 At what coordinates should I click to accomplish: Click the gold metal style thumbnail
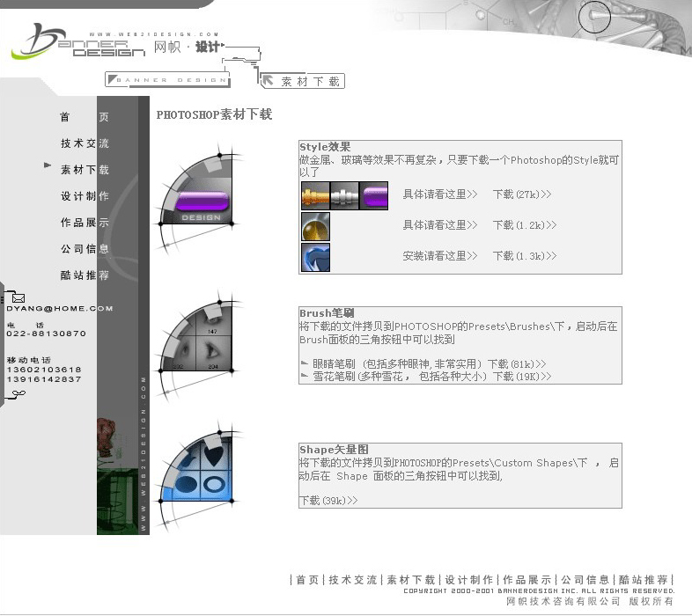[x=315, y=195]
